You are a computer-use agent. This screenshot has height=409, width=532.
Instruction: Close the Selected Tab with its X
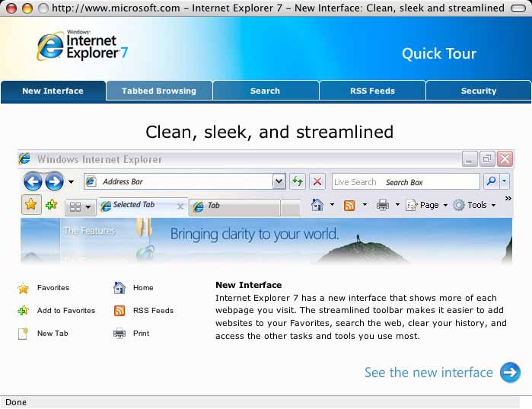click(x=180, y=206)
